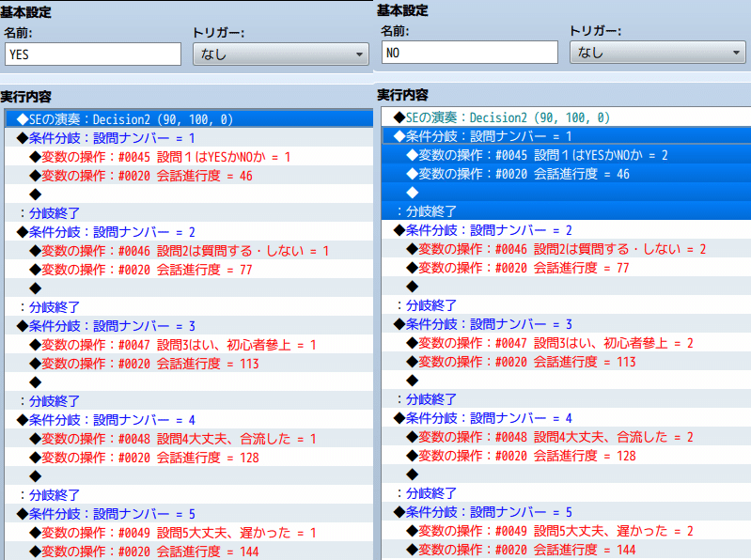Image resolution: width=751 pixels, height=560 pixels.
Task: Select #0046 設問2は質問する・しない = 2 row
Action: click(x=566, y=249)
